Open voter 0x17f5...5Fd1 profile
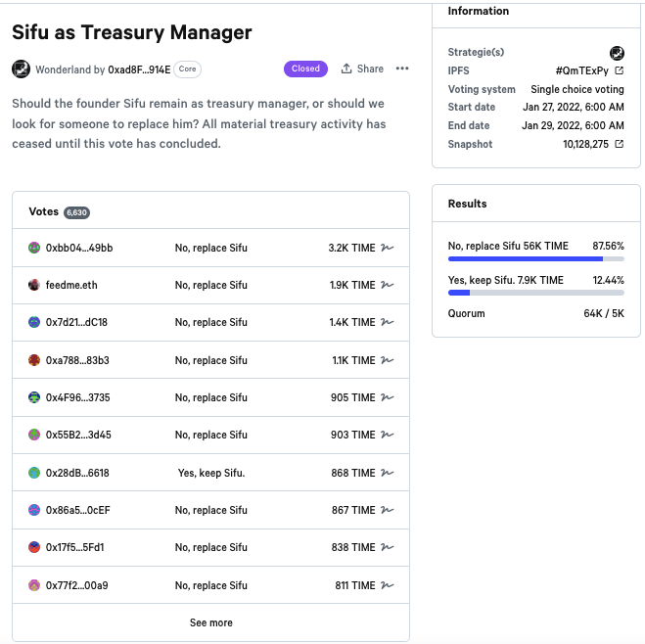Image resolution: width=645 pixels, height=644 pixels. [x=74, y=547]
